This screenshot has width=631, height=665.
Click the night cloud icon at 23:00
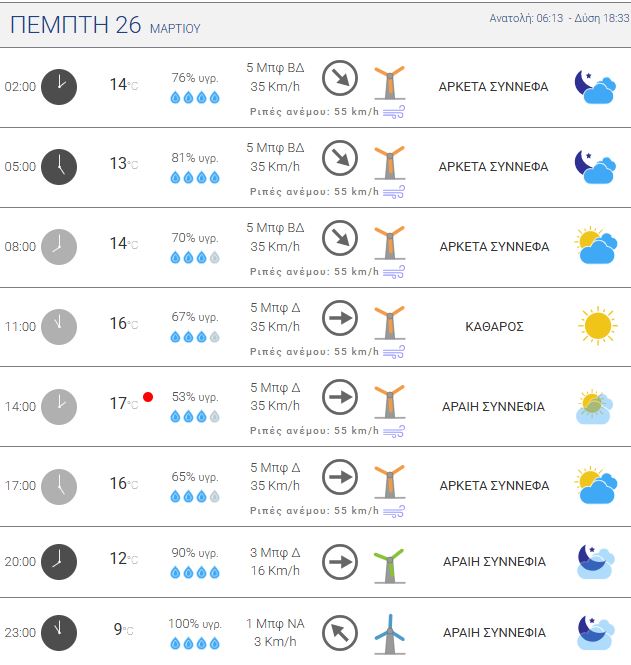[596, 632]
